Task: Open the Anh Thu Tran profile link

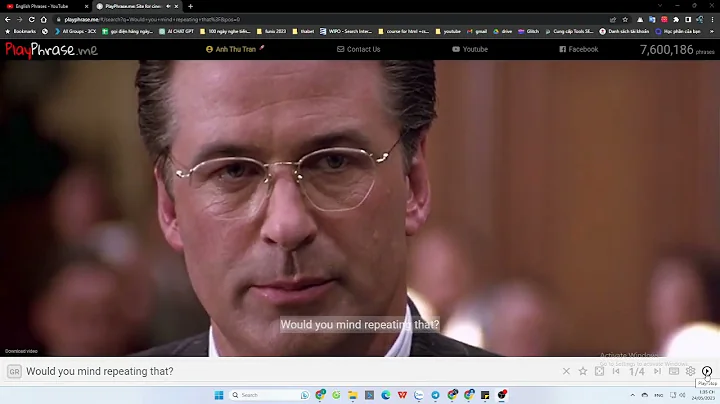Action: (235, 49)
